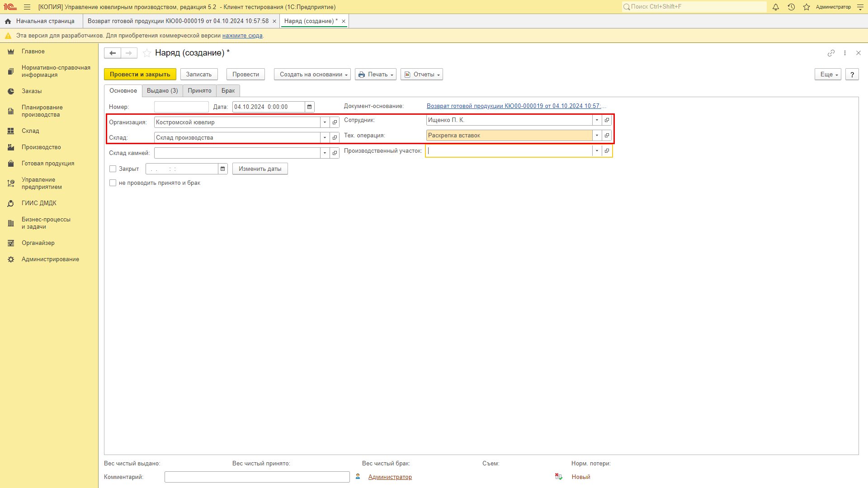Open Производственный участок record icon
The height and width of the screenshot is (488, 868).
(x=607, y=151)
